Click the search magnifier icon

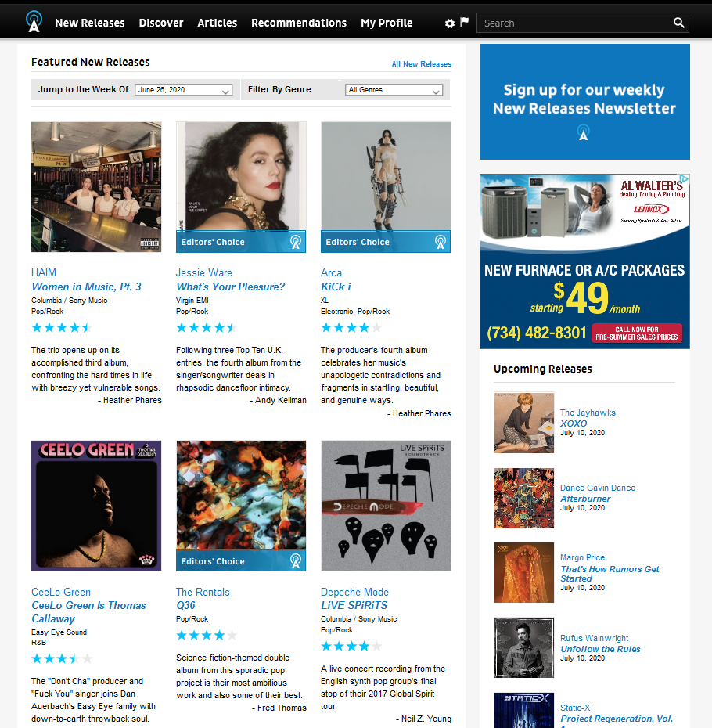pos(678,23)
